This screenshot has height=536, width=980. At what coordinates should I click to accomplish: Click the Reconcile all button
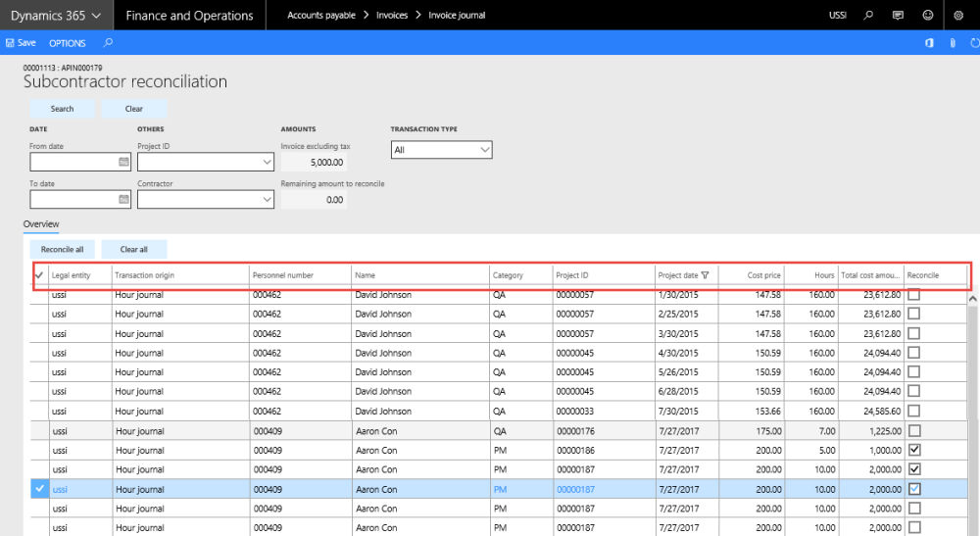tap(62, 249)
